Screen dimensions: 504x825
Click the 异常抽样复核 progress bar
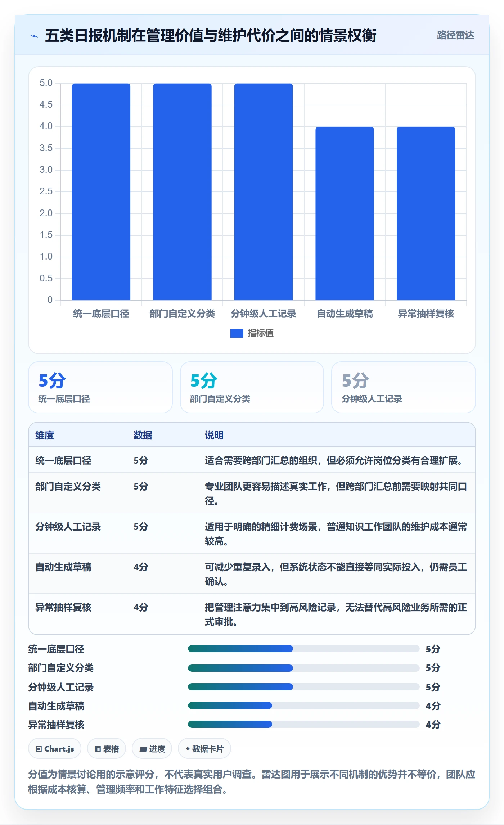pos(303,724)
